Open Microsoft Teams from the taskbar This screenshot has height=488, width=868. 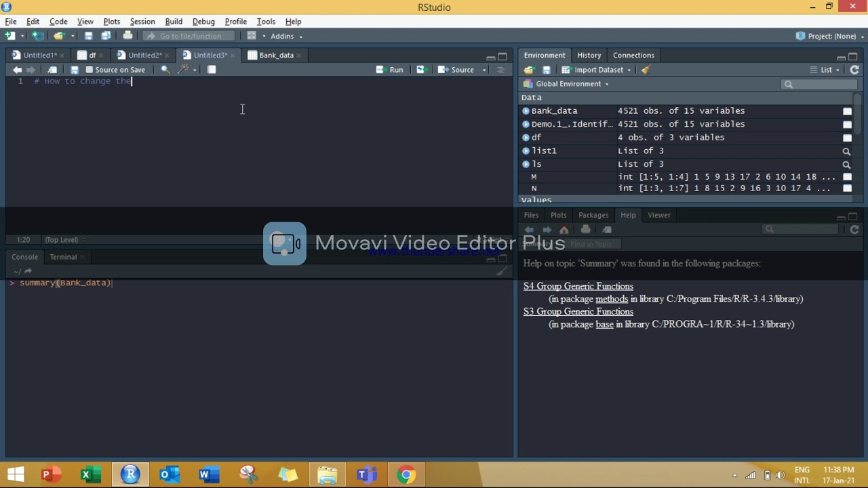click(367, 474)
